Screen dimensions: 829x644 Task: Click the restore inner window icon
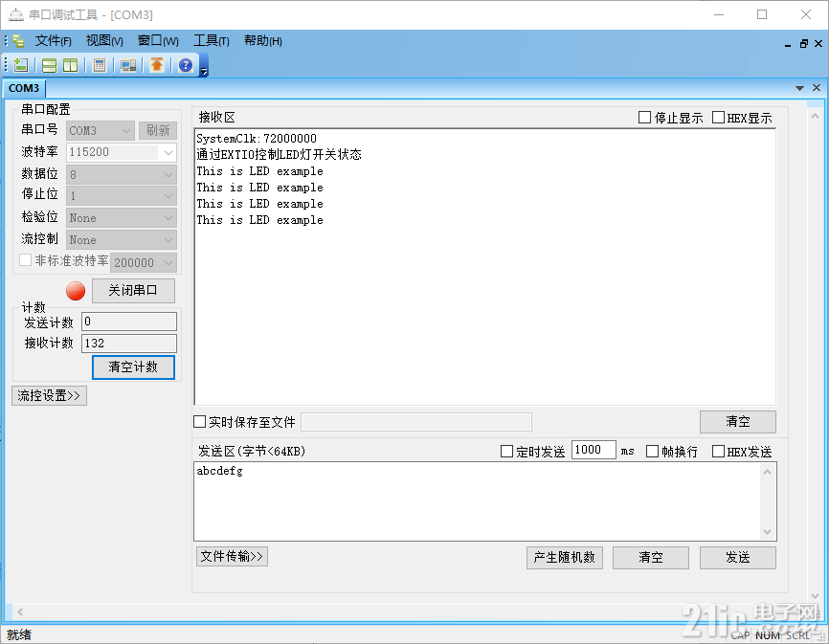[x=803, y=44]
